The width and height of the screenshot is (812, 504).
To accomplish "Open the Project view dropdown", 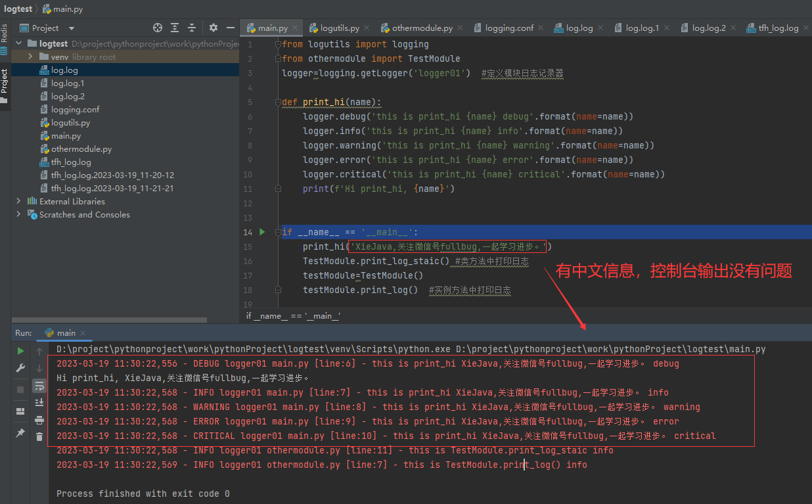I will click(x=72, y=28).
